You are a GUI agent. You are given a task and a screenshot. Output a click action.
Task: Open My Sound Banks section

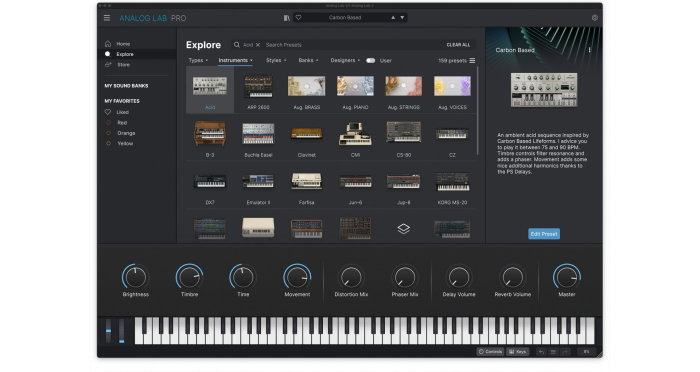126,86
